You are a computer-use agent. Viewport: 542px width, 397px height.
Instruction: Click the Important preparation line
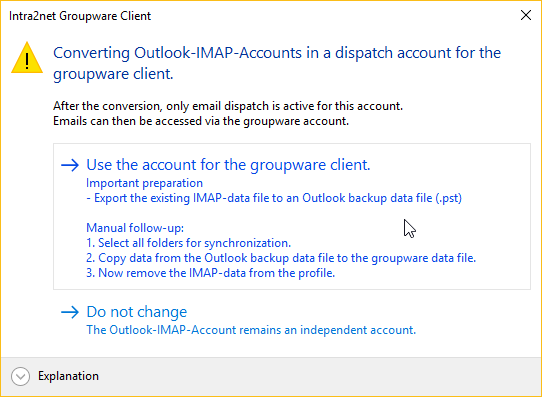144,183
